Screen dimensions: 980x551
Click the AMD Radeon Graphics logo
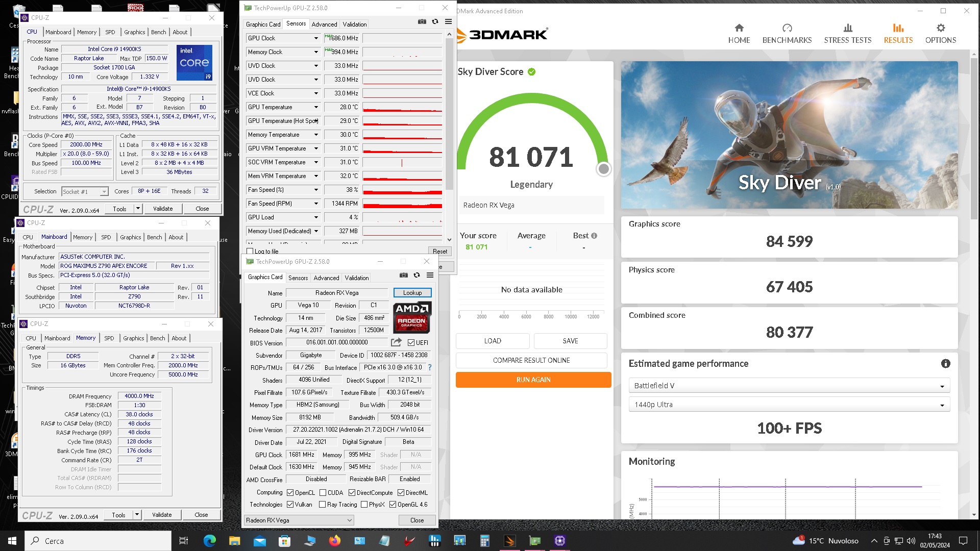(412, 317)
